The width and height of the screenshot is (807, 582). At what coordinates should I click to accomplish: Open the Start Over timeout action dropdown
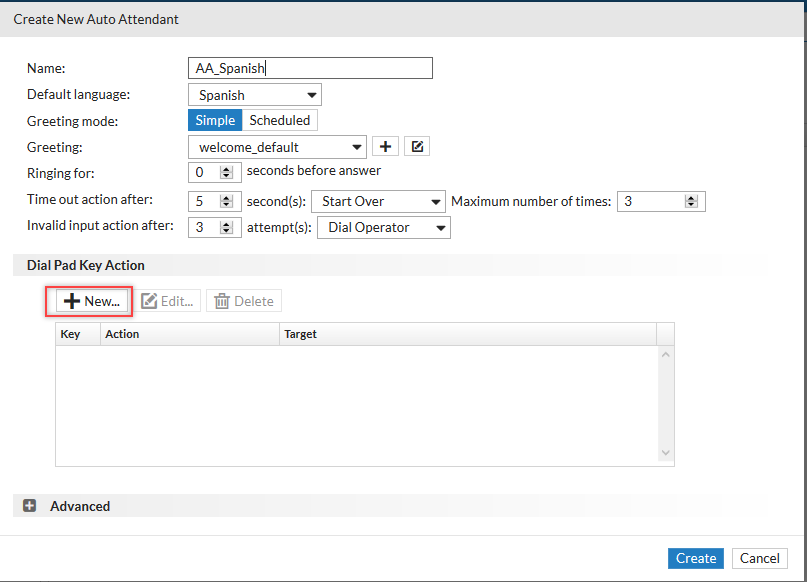click(378, 201)
